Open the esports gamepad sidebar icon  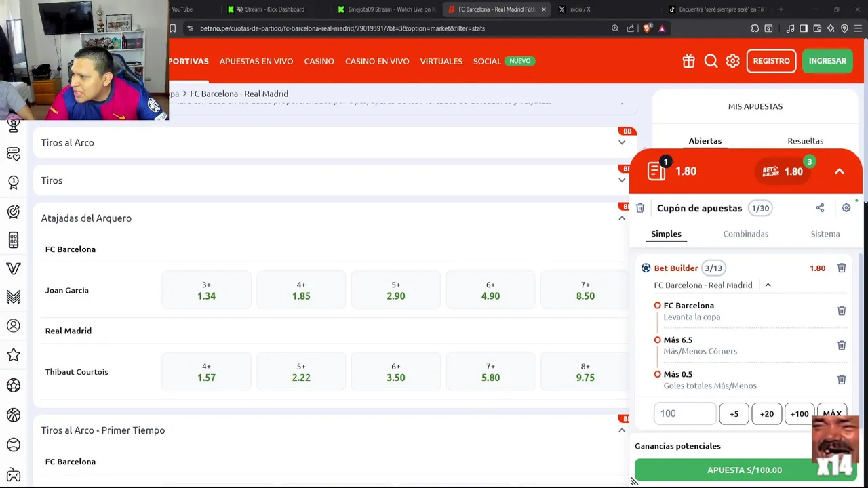coord(14,475)
